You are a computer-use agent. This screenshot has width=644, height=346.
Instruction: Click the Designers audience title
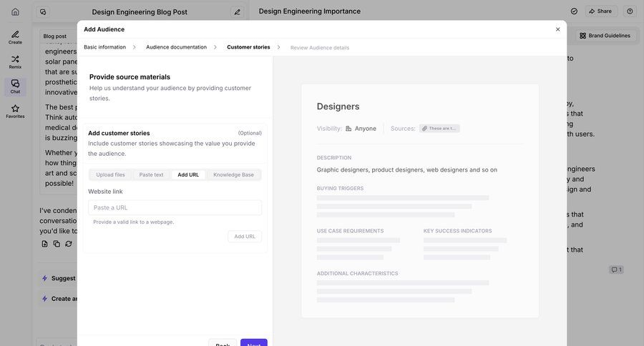[x=338, y=107]
